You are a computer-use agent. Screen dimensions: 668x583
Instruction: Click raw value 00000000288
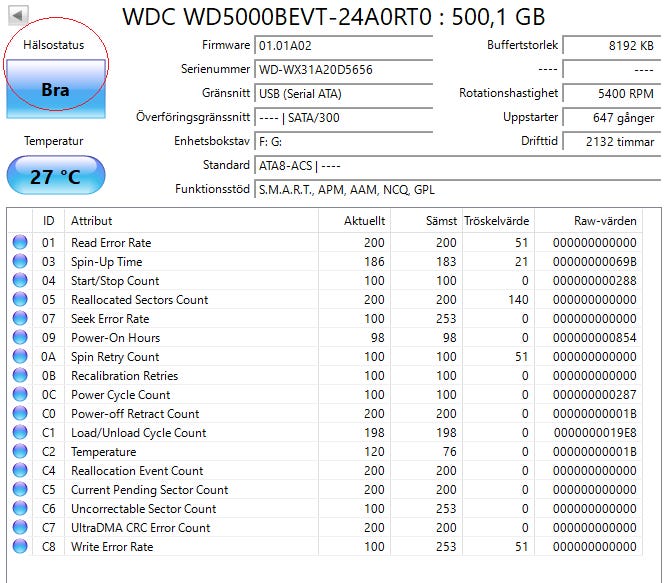click(595, 280)
